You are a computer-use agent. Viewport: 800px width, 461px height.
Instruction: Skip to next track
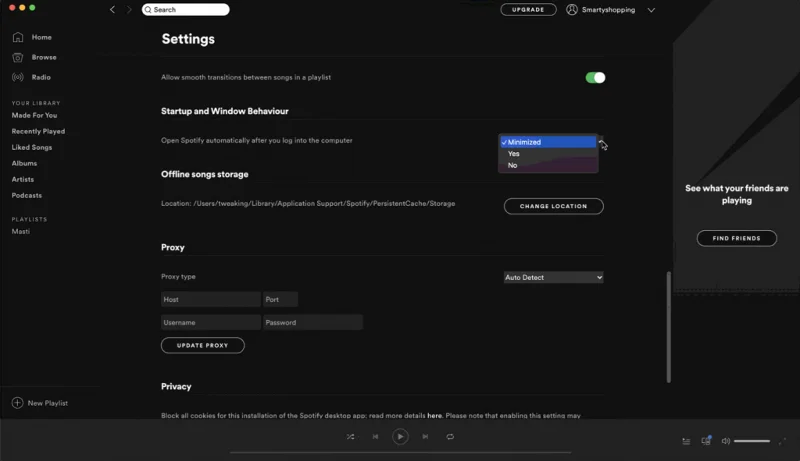point(425,437)
